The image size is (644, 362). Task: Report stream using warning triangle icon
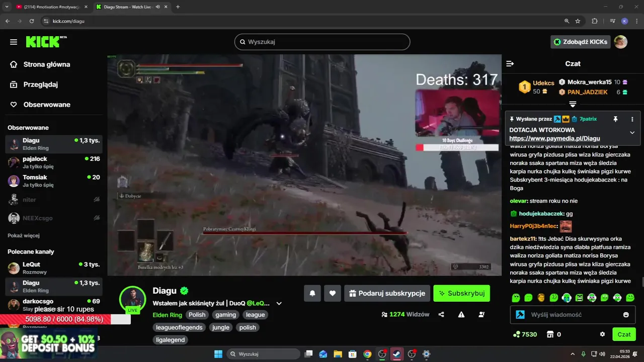pyautogui.click(x=461, y=315)
